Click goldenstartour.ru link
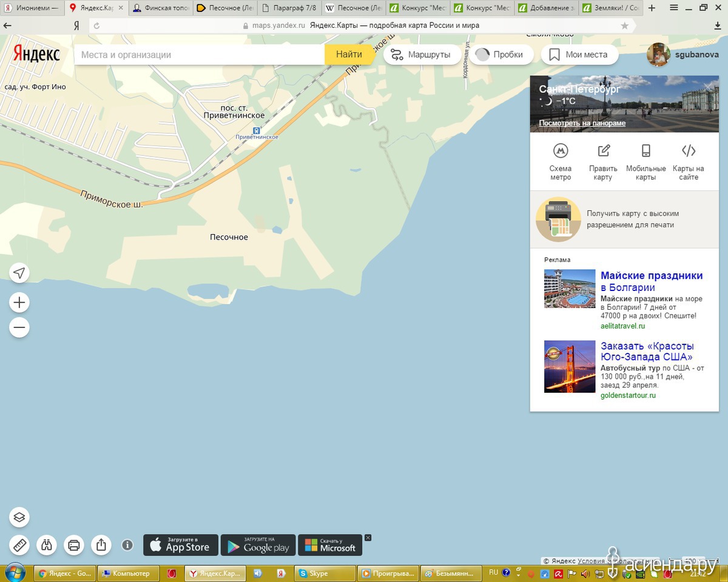 pos(628,395)
